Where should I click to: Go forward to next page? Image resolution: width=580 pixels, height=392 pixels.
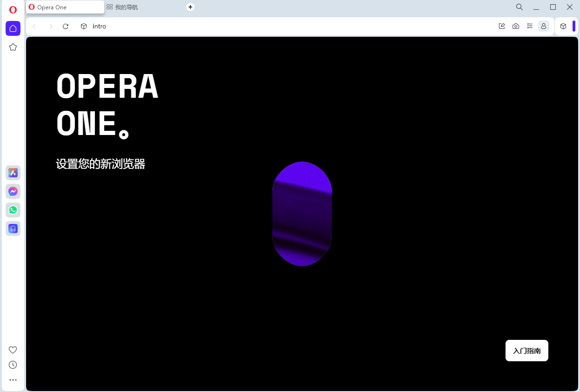pyautogui.click(x=51, y=26)
